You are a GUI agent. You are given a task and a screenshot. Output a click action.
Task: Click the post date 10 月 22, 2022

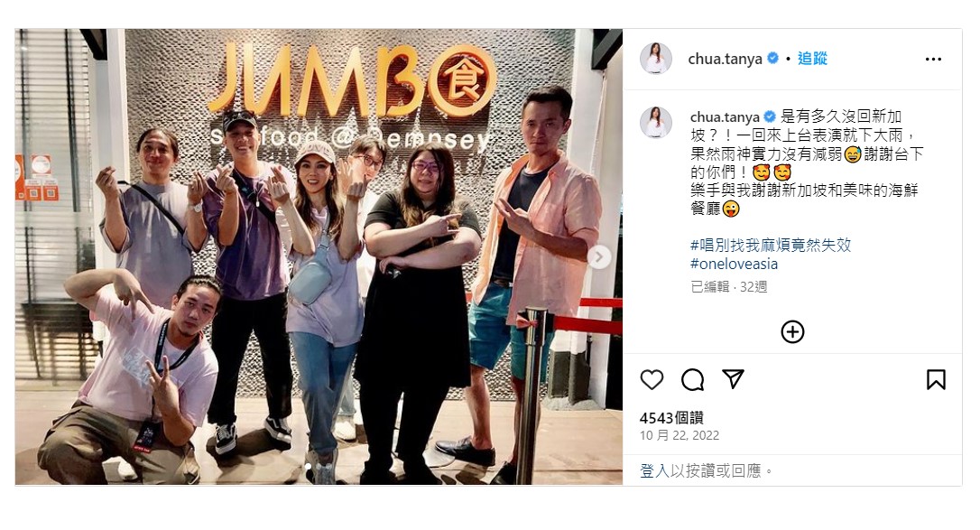click(680, 435)
